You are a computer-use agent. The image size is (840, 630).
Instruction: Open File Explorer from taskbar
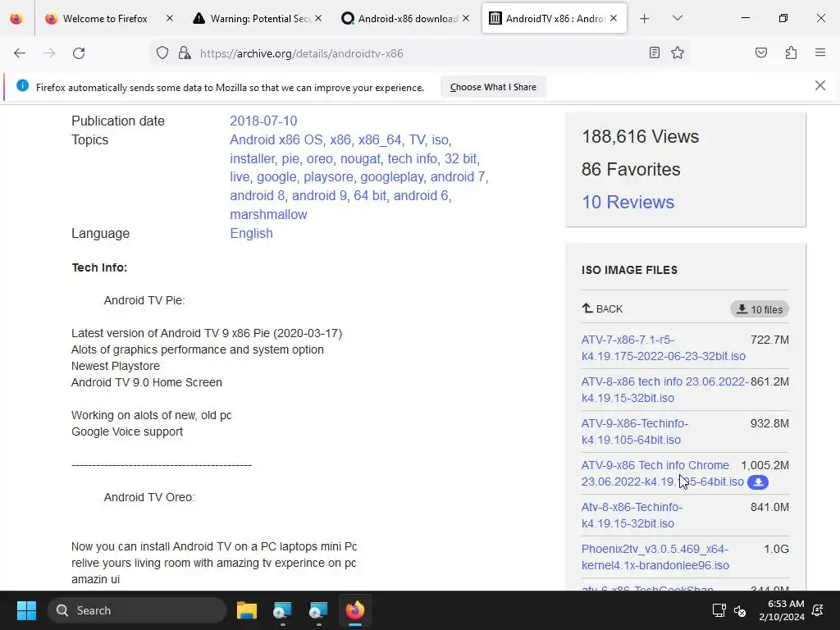tap(247, 610)
